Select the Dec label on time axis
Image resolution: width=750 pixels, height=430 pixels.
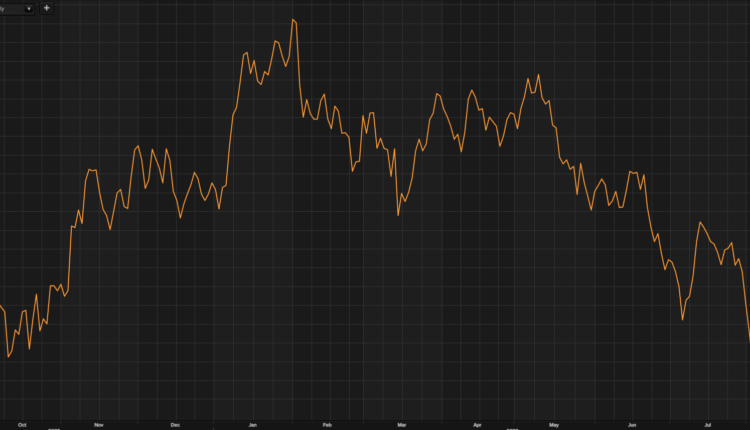click(175, 424)
